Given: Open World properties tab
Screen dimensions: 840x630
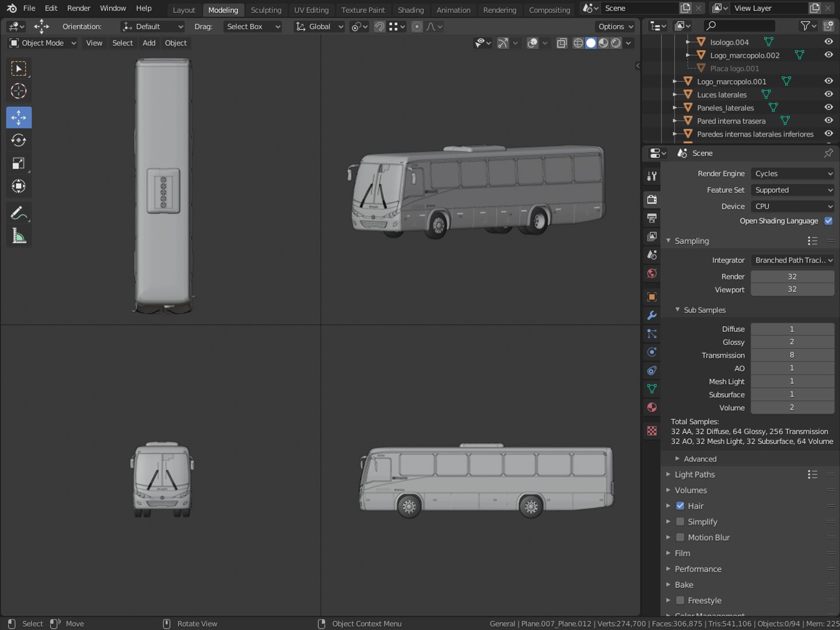Looking at the screenshot, I should [652, 274].
